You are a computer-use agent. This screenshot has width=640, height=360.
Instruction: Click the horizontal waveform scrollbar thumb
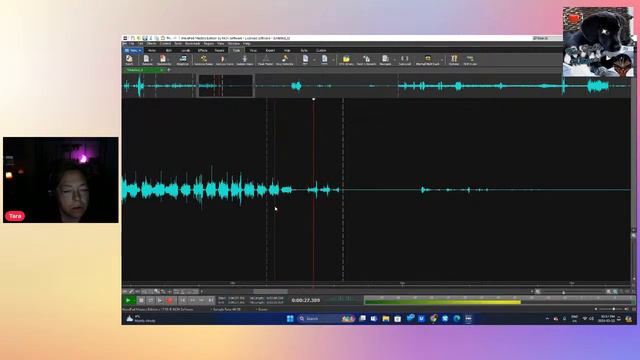tap(270, 291)
